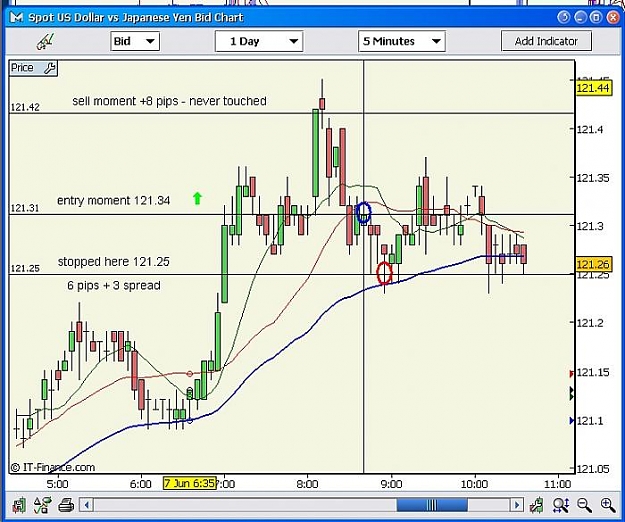
Task: Click the 121.31 horizontal line label
Action: pyautogui.click(x=25, y=208)
